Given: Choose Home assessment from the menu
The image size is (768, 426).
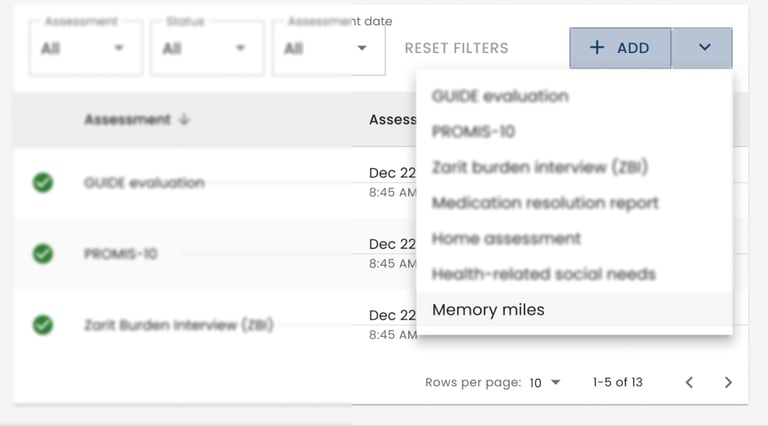Looking at the screenshot, I should click(506, 239).
